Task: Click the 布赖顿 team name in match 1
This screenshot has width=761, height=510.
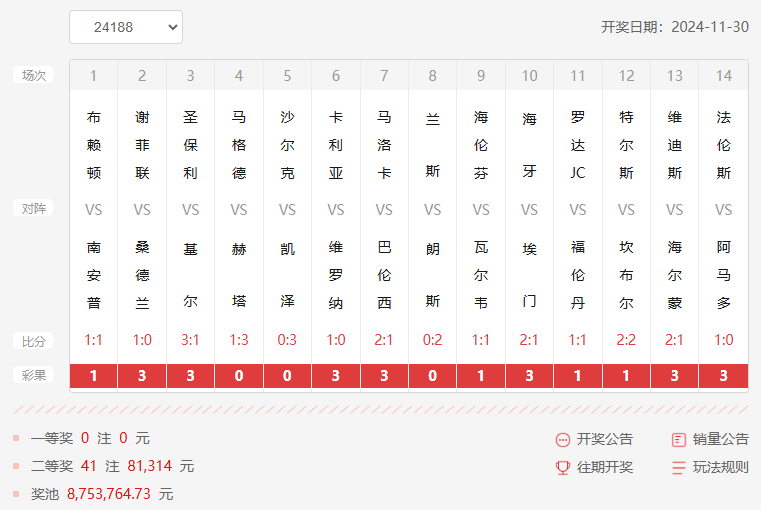Action: [94, 145]
